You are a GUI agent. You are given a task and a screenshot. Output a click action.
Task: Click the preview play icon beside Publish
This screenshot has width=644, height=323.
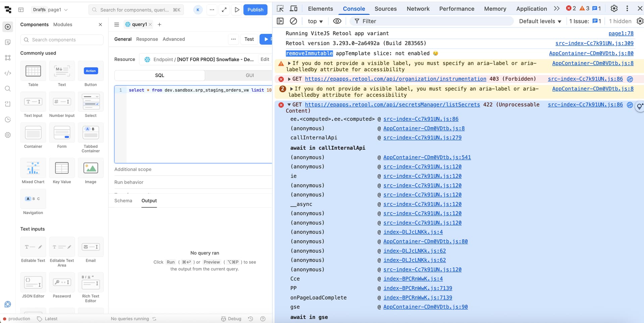pyautogui.click(x=237, y=10)
